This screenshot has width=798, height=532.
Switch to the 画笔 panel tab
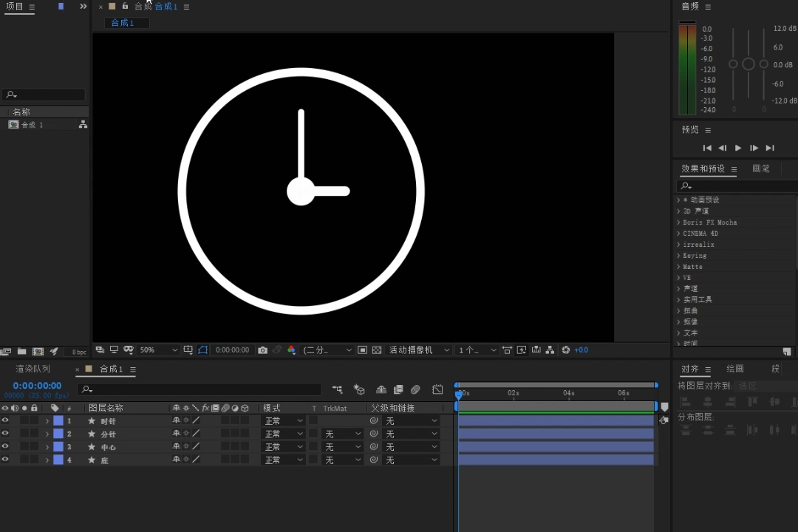[x=761, y=168]
